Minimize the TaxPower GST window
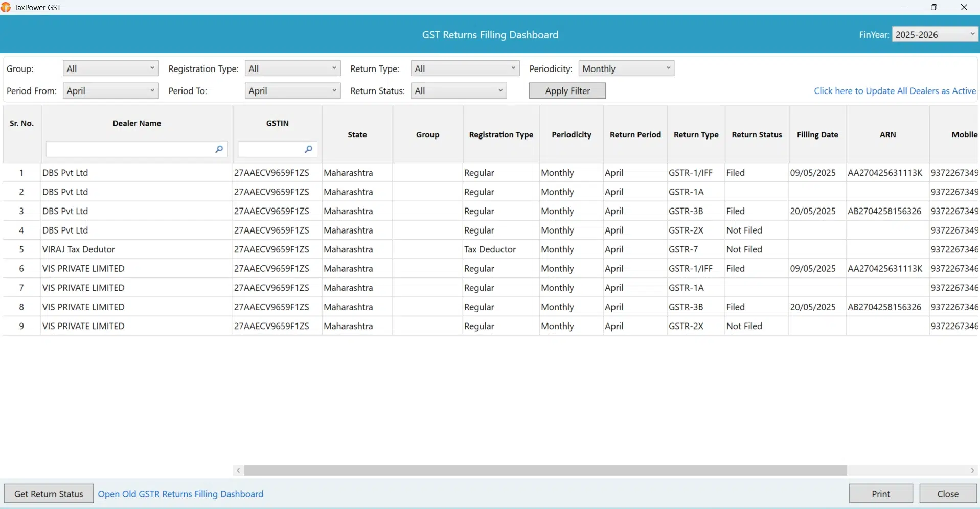The height and width of the screenshot is (509, 980). click(x=904, y=7)
